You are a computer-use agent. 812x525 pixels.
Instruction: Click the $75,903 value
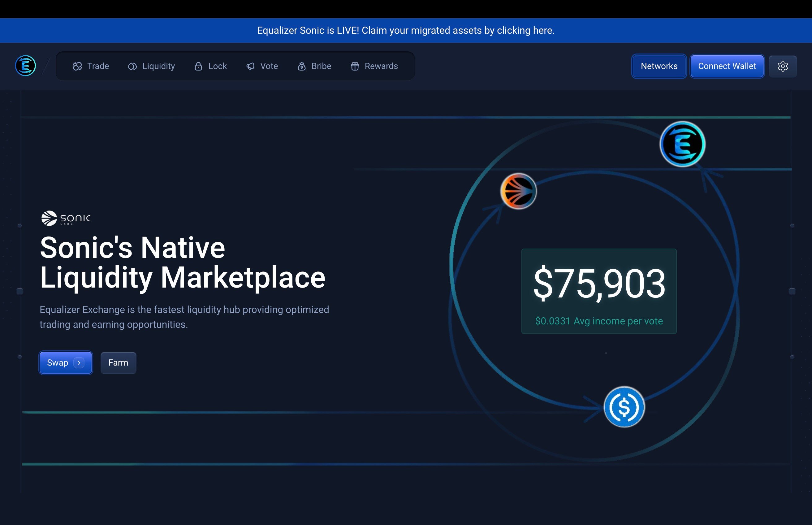[x=599, y=284]
